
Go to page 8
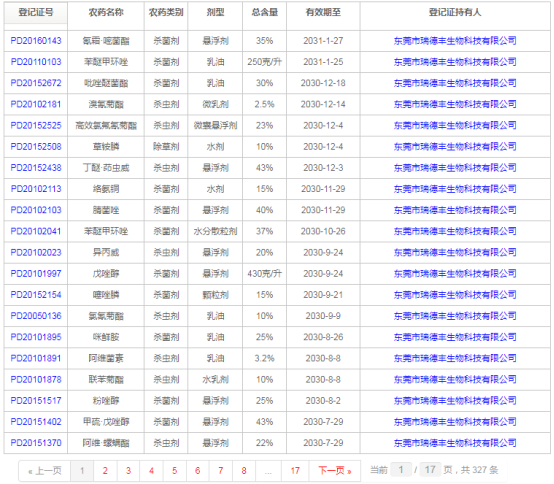(x=244, y=471)
